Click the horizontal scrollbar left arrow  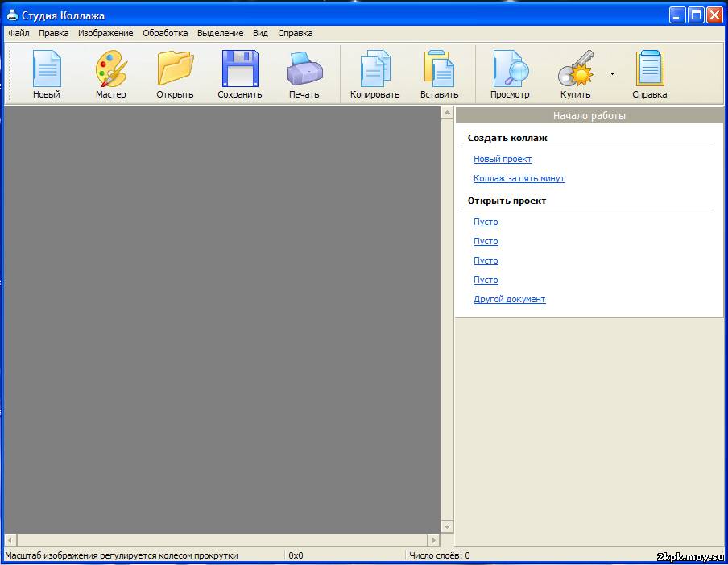tap(10, 540)
